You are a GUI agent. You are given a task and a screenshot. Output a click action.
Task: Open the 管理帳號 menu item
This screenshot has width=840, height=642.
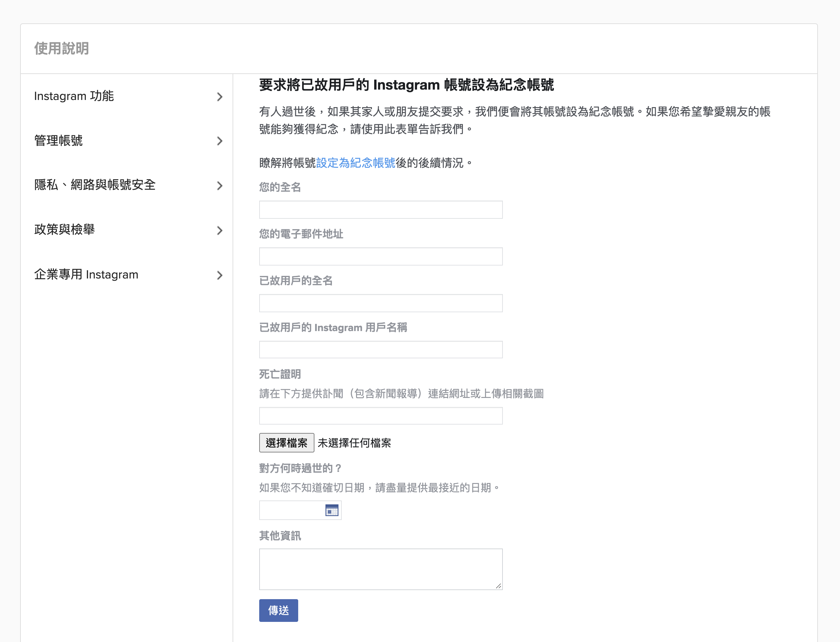coord(58,141)
